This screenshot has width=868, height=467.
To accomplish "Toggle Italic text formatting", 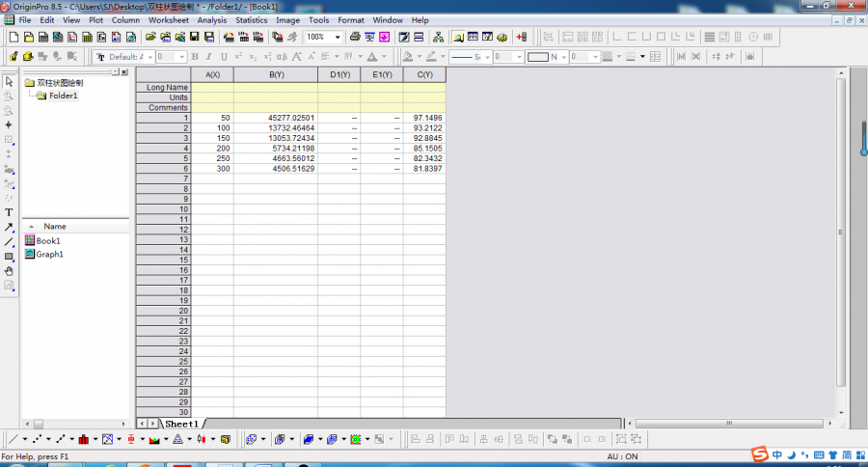I will (209, 57).
